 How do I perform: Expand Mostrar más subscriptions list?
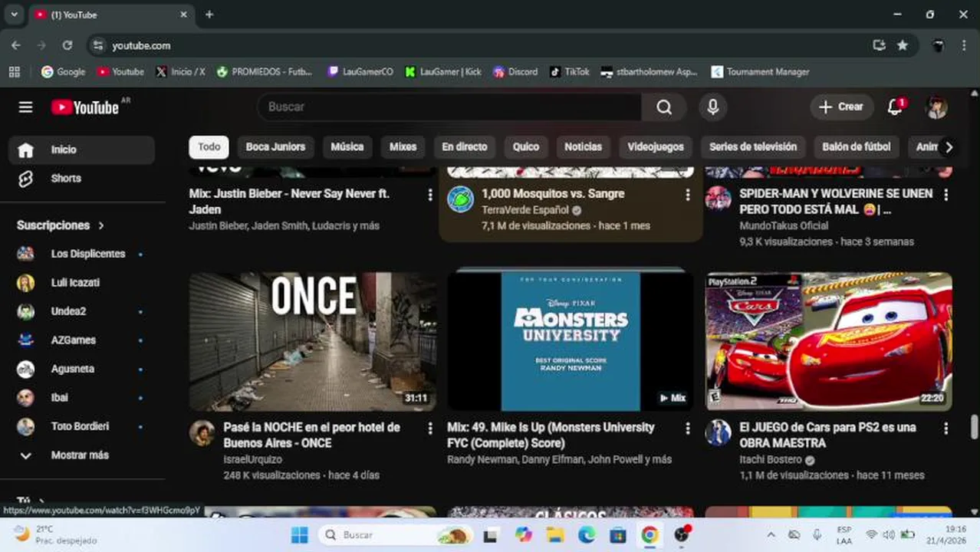click(81, 455)
